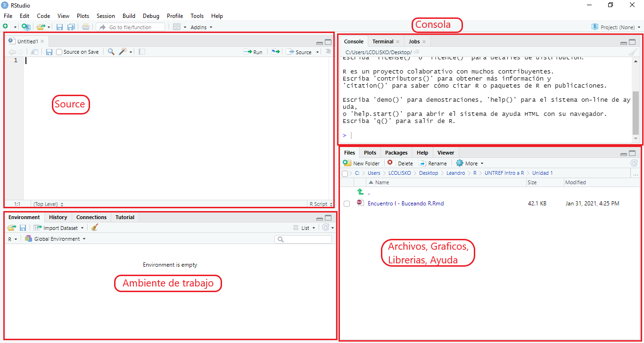Open the More dropdown in Files pane
Screen dimensions: 644x343
pos(470,163)
